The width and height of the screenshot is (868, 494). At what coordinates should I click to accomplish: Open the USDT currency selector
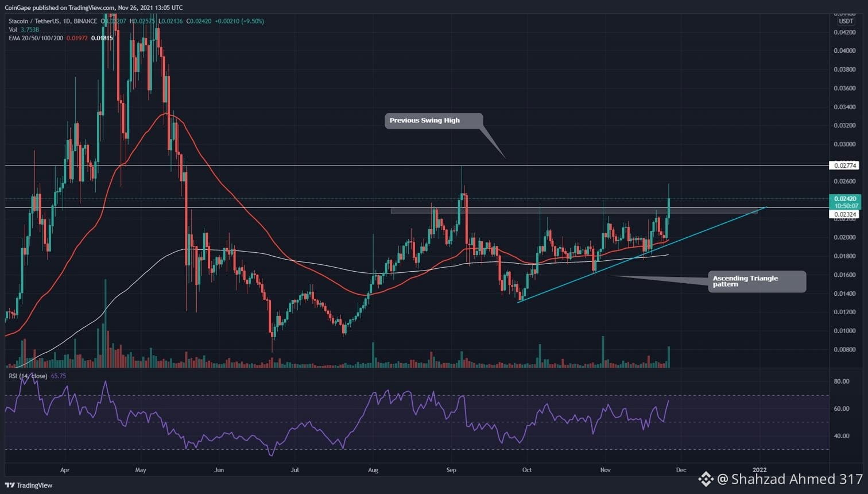tap(846, 21)
